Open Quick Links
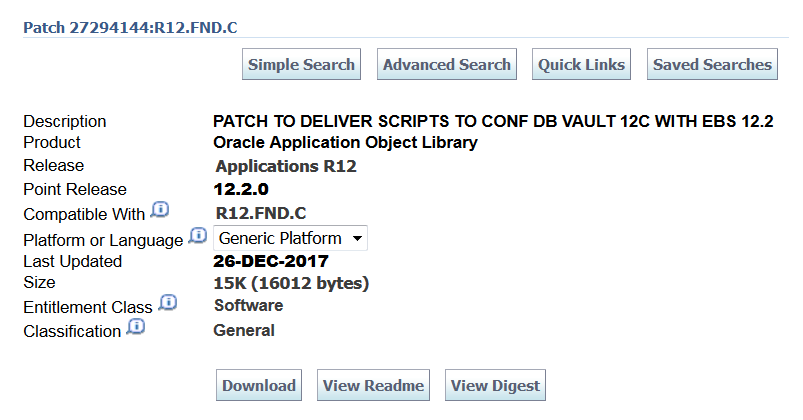 tap(581, 65)
